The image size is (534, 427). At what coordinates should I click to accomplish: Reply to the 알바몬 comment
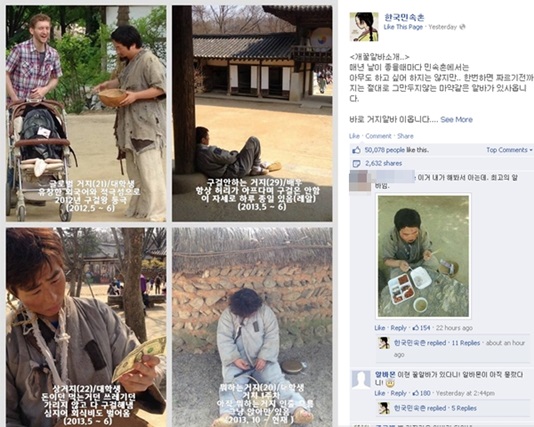tap(398, 393)
